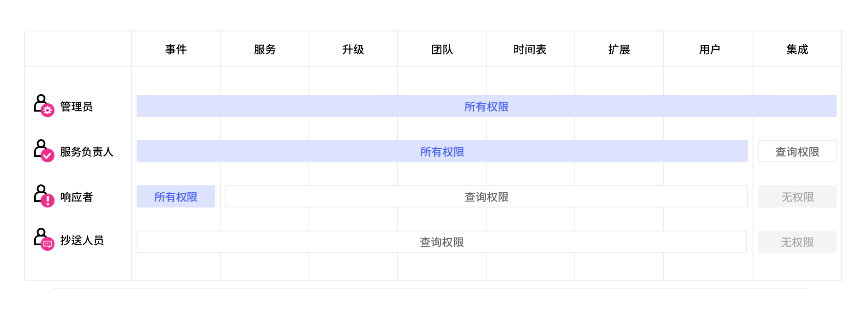868x320 pixels.
Task: Click the 查询权限 bar for 抄送人员
Action: tap(441, 242)
